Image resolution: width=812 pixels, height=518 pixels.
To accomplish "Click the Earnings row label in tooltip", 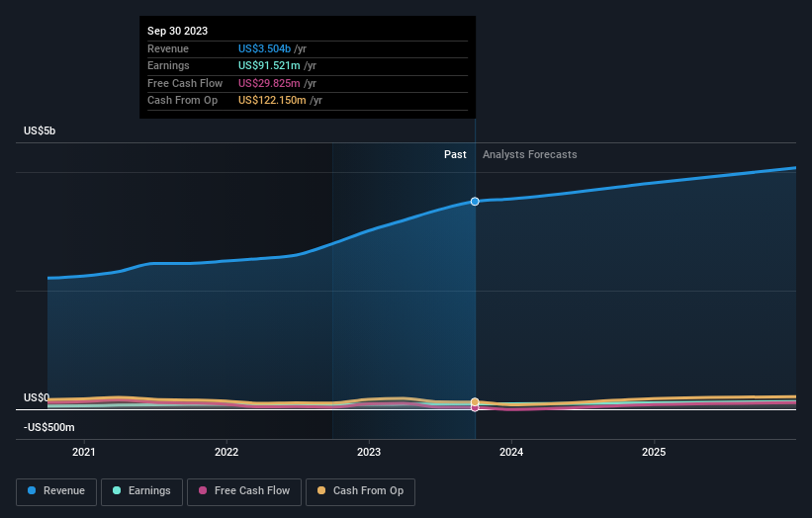I will pos(168,65).
